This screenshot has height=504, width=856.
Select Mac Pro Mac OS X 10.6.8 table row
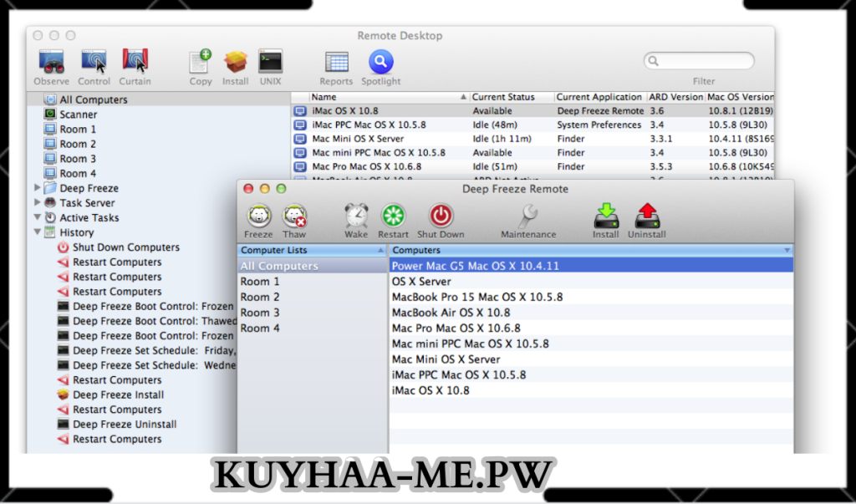coord(532,166)
